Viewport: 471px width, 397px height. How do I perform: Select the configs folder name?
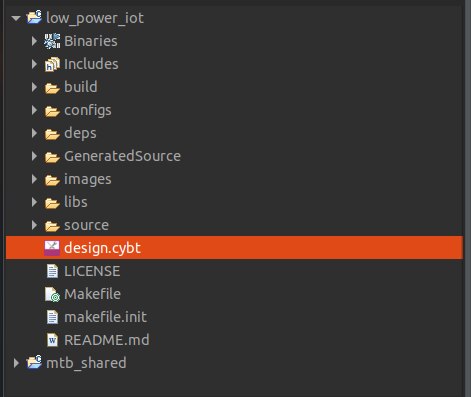[88, 111]
